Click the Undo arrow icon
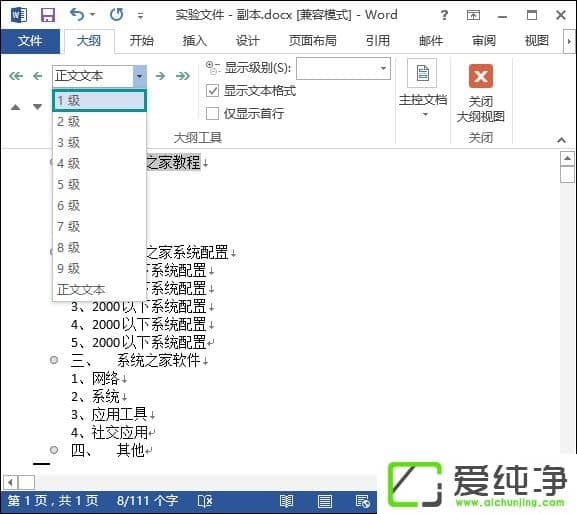 pyautogui.click(x=77, y=15)
